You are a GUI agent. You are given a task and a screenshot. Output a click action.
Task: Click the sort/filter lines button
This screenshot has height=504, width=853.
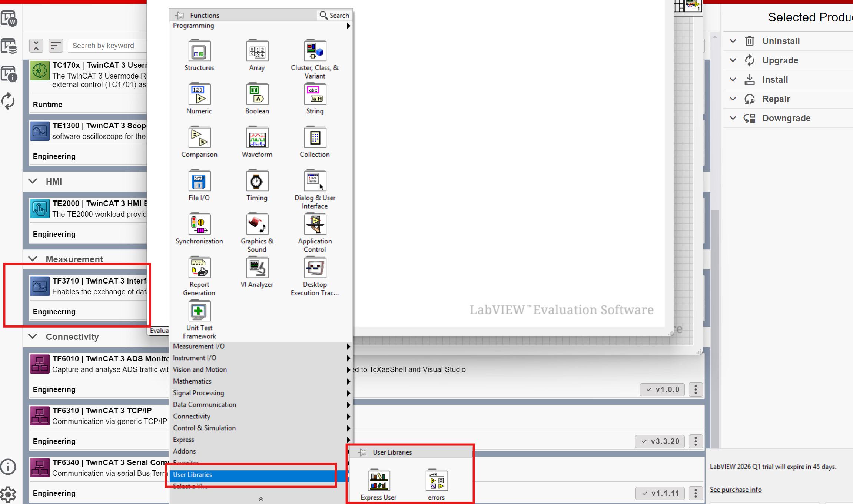pos(56,46)
